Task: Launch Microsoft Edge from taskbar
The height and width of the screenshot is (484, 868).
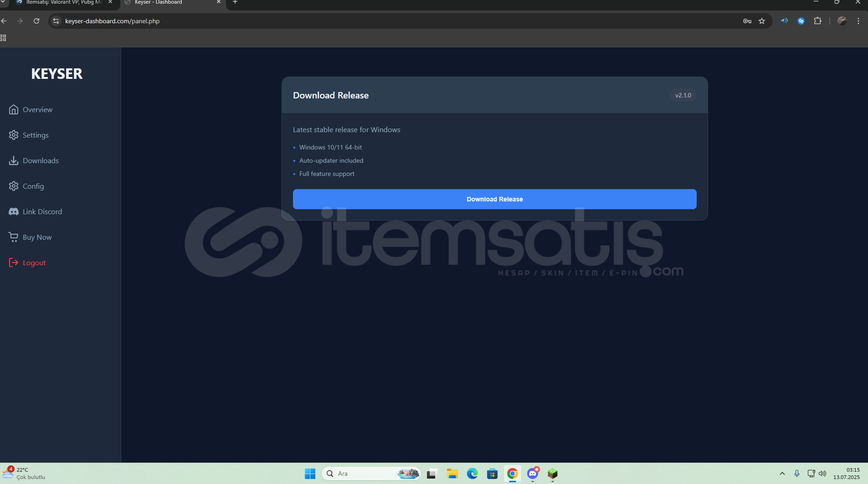Action: point(472,474)
